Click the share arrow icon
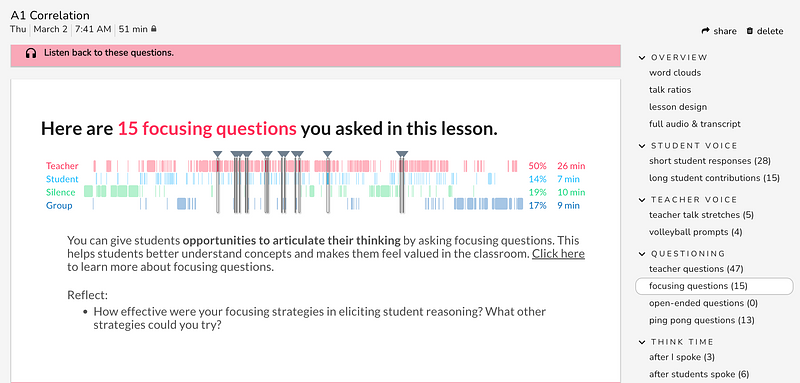Viewport: 800px width, 383px height. [706, 31]
